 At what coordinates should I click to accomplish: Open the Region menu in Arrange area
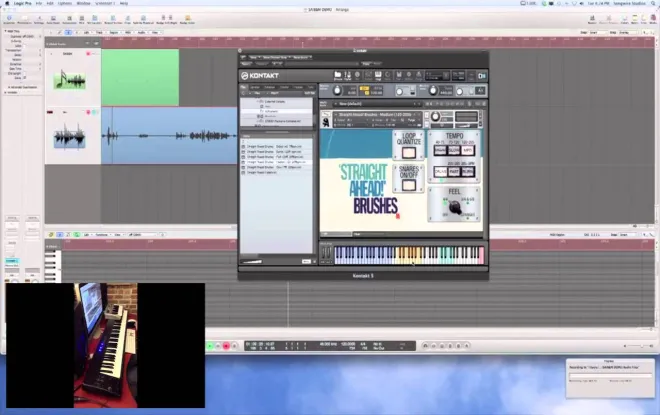pos(114,32)
